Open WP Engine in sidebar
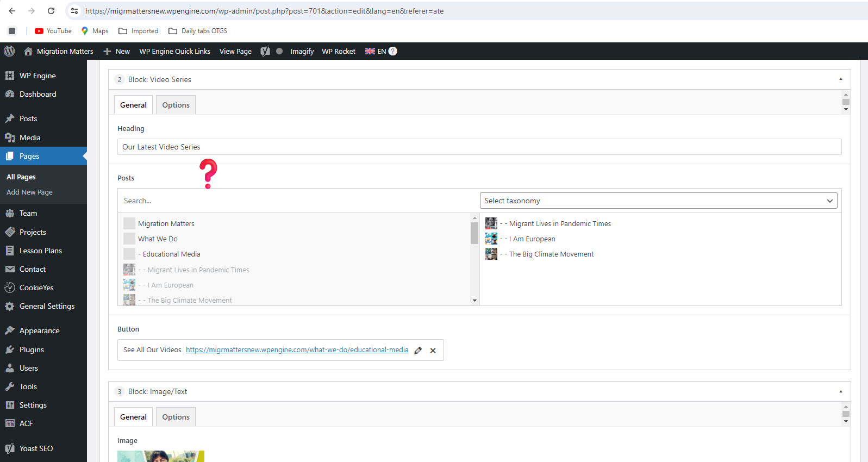The height and width of the screenshot is (462, 868). coord(43,76)
